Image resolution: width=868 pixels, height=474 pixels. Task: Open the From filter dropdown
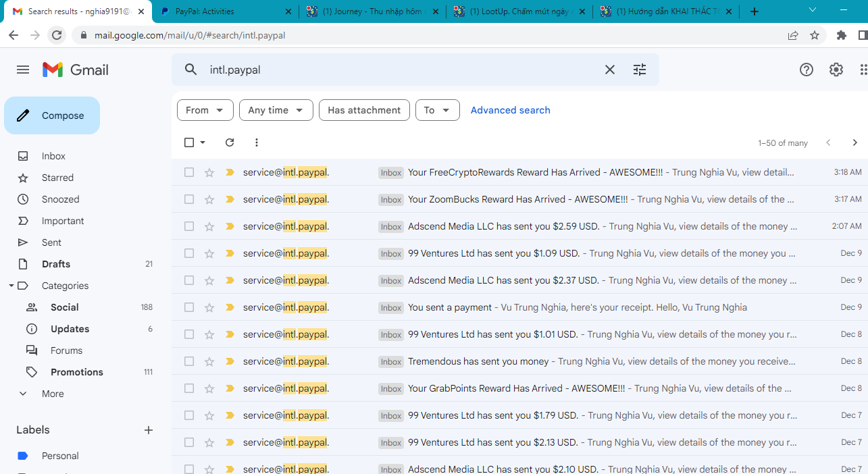point(205,110)
